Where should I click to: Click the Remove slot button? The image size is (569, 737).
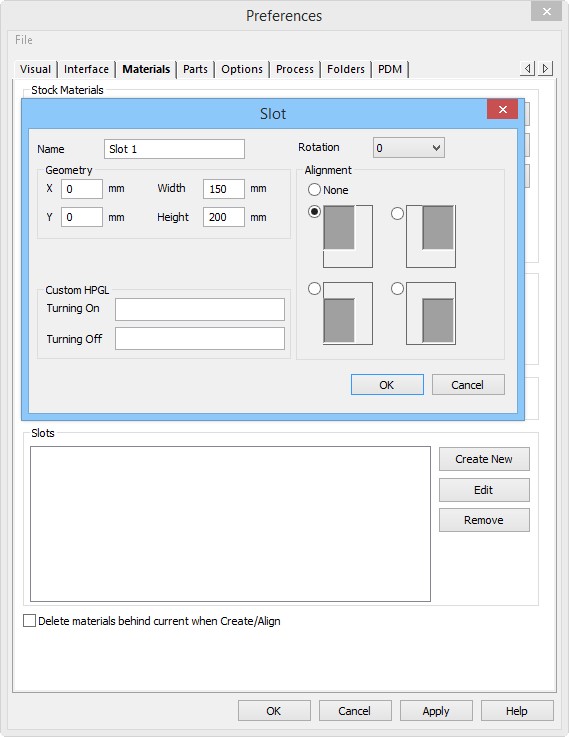[484, 520]
